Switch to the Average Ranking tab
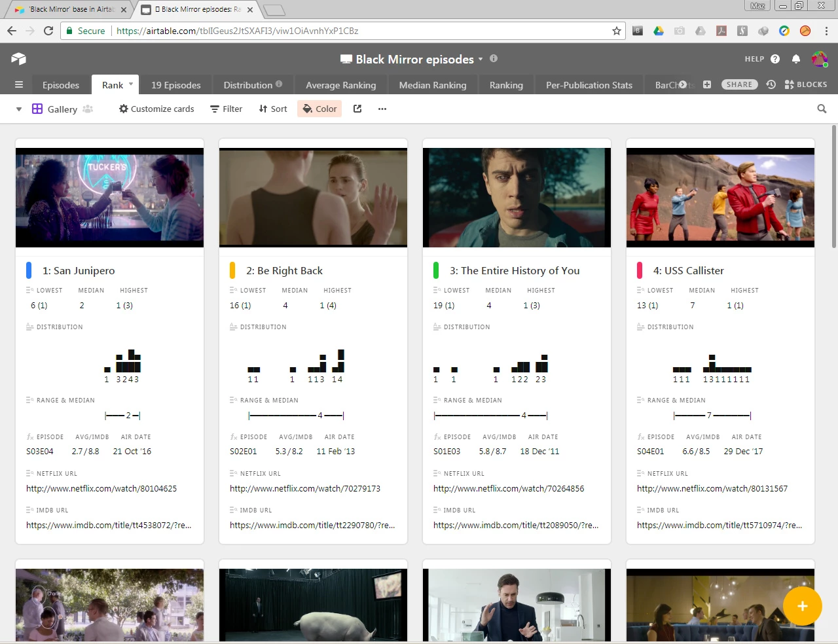The width and height of the screenshot is (838, 644). click(x=341, y=85)
